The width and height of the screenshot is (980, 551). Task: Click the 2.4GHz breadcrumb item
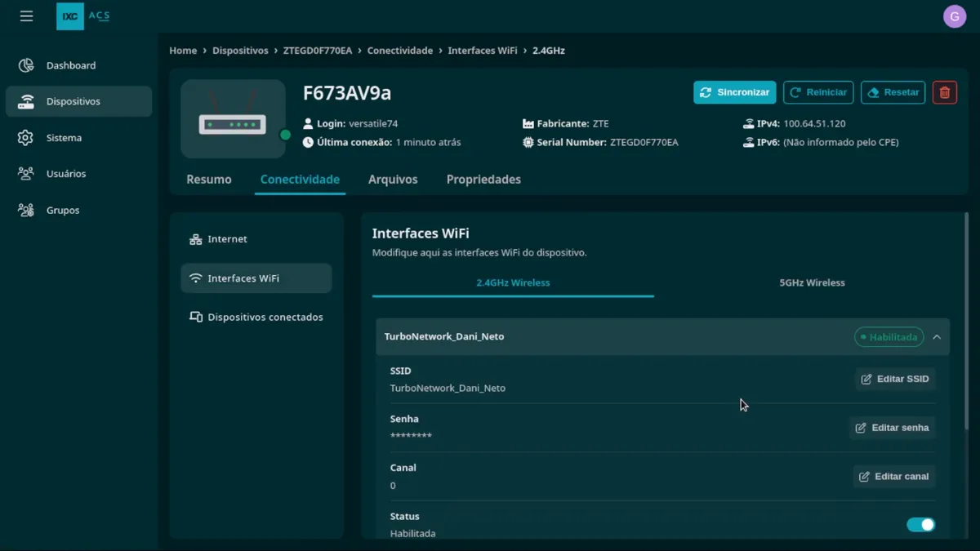549,51
